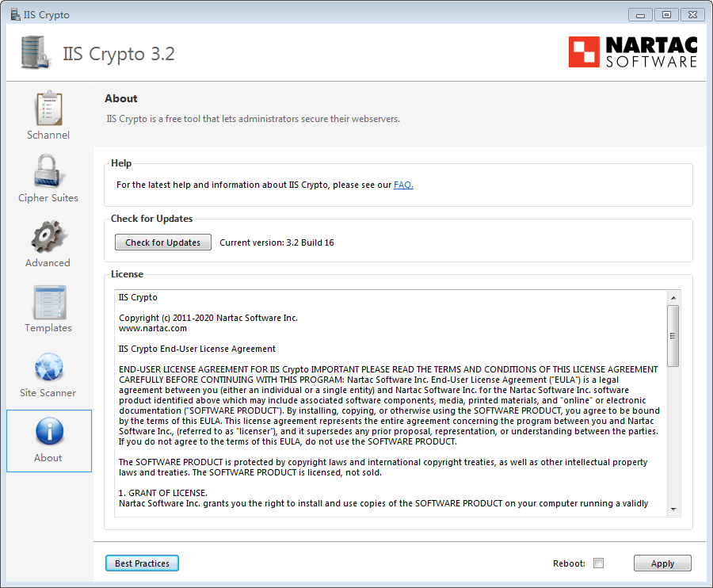713x588 pixels.
Task: Click the Nartac Software logo
Action: click(633, 52)
